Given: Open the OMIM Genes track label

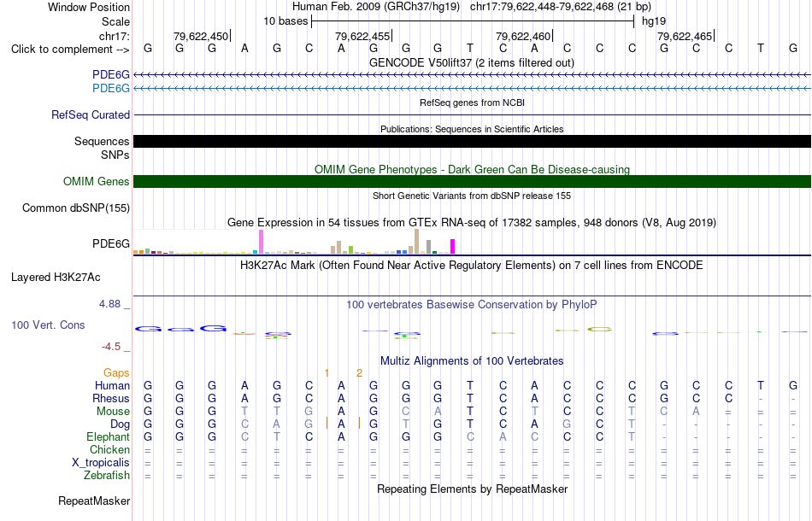Looking at the screenshot, I should tap(96, 182).
